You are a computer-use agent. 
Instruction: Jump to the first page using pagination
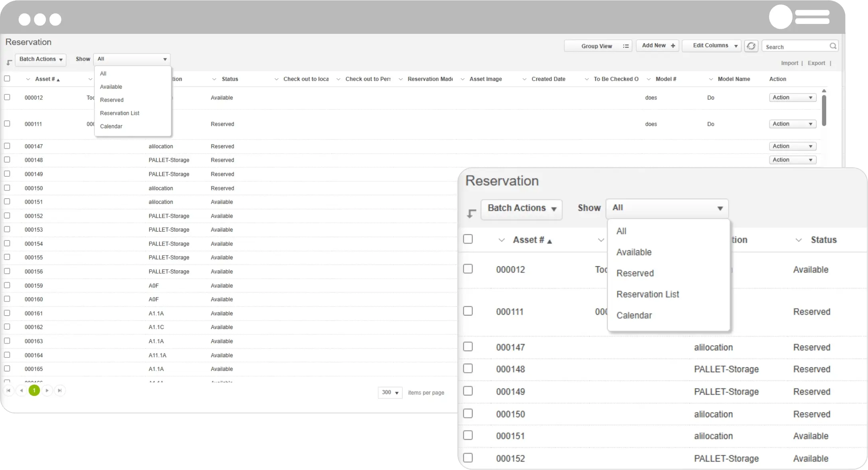point(9,390)
